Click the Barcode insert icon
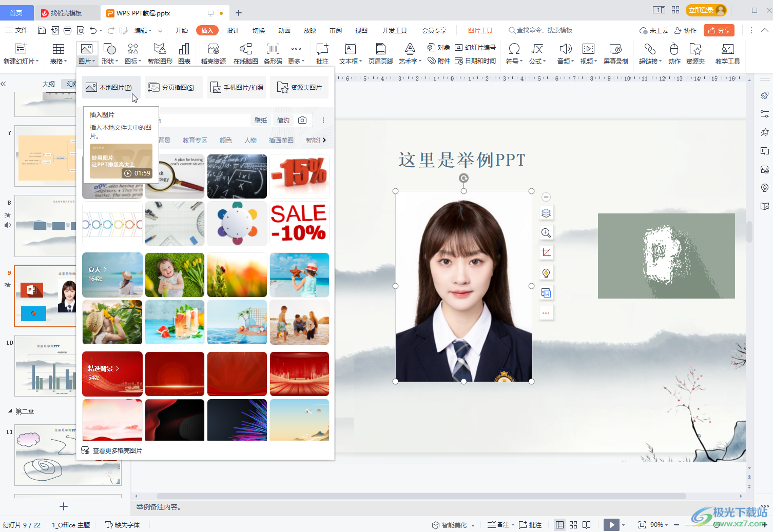This screenshot has height=532, width=773. 273,49
